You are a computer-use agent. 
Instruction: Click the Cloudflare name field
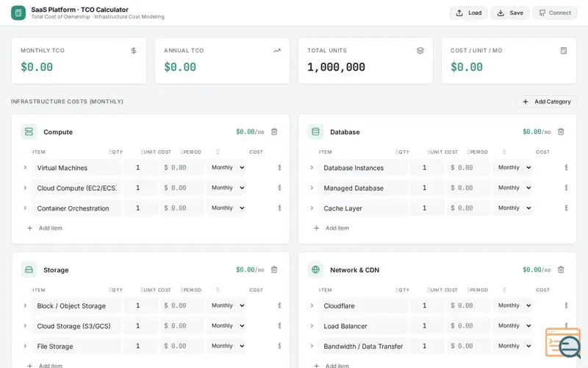363,305
